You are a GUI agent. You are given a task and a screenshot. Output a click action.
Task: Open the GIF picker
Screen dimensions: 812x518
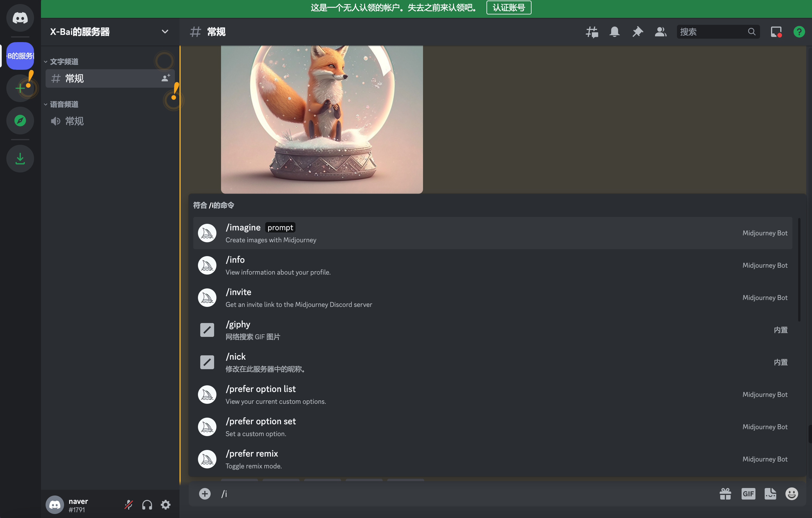[748, 494]
